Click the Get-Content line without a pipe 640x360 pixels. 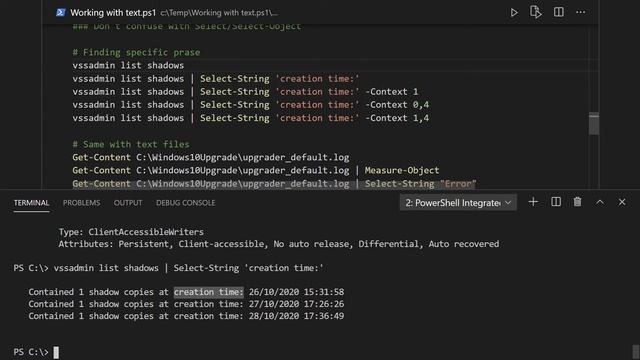(x=211, y=157)
